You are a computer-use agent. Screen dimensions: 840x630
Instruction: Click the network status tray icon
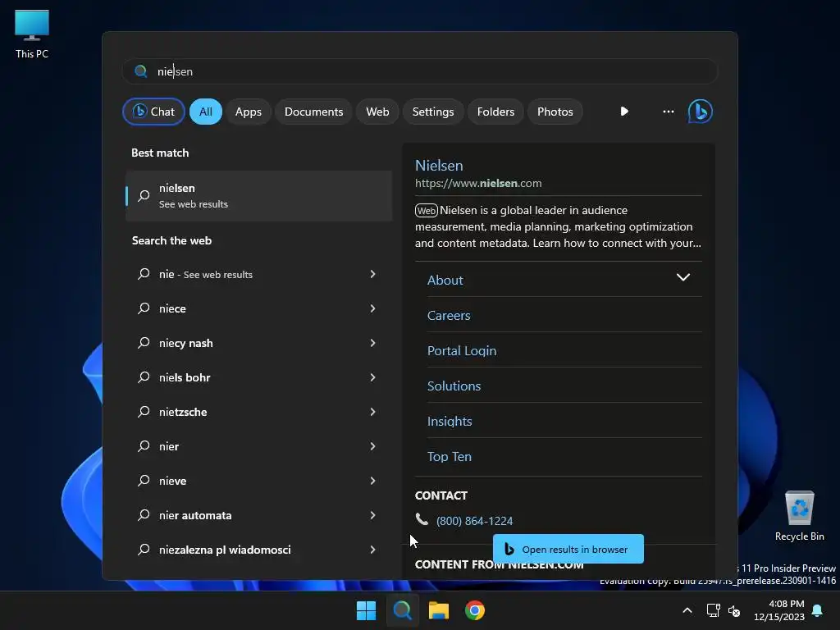pos(713,610)
